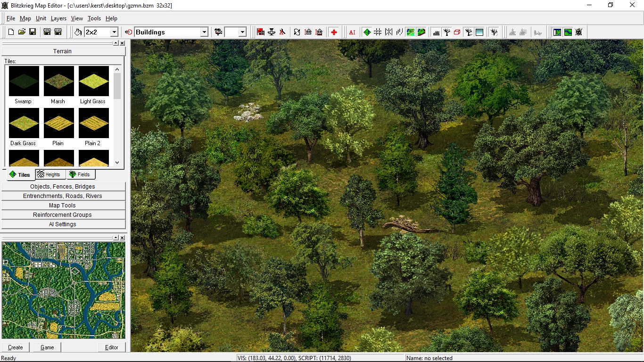Click the Game button below the minimap
The width and height of the screenshot is (644, 362).
tap(47, 347)
